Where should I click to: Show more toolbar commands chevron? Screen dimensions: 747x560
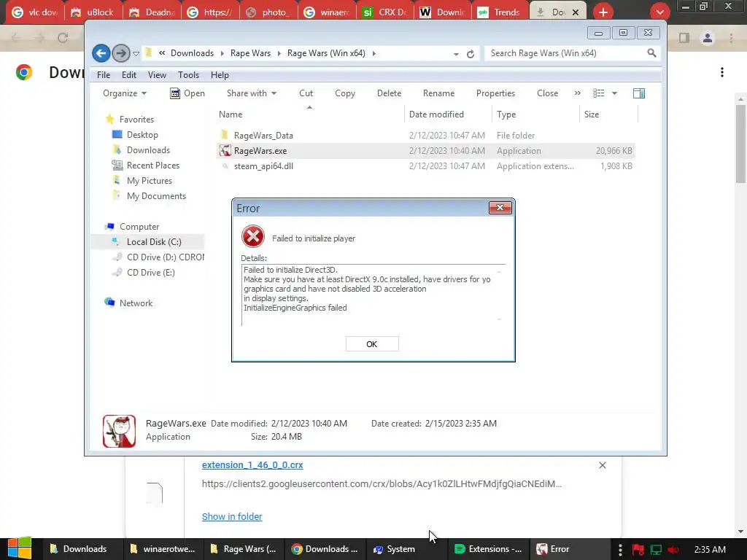(x=578, y=93)
